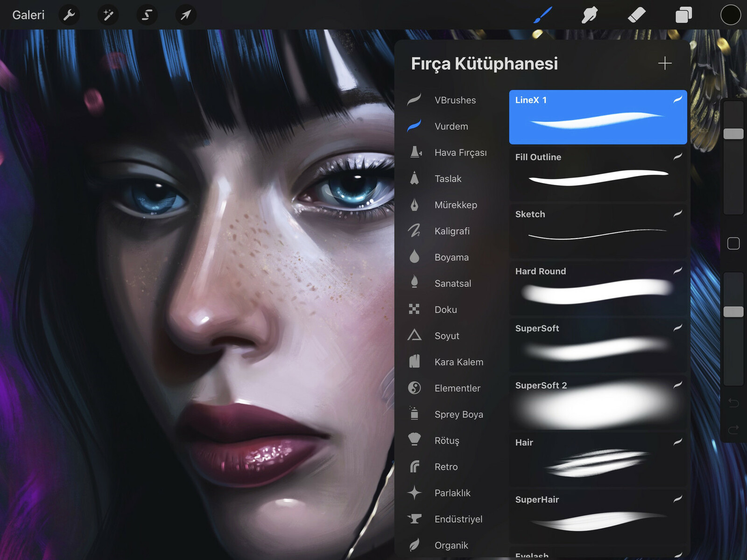Select the LineX 1 brush

598,117
